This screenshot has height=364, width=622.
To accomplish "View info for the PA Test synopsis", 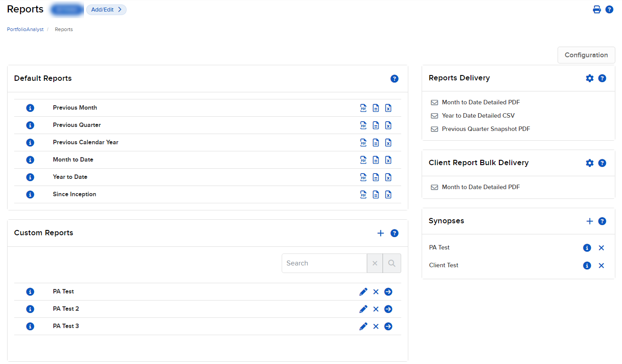I will (587, 248).
